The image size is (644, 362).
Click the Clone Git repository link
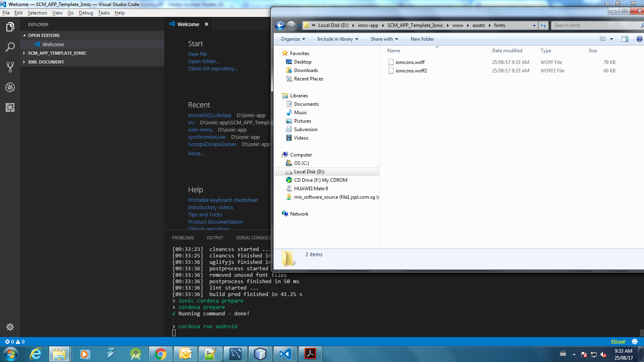pyautogui.click(x=213, y=68)
